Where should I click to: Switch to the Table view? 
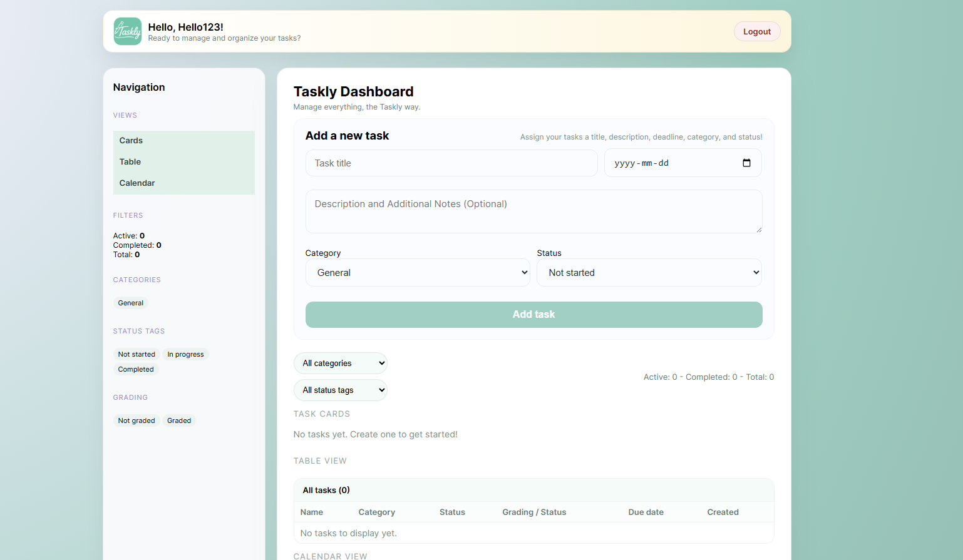coord(130,161)
